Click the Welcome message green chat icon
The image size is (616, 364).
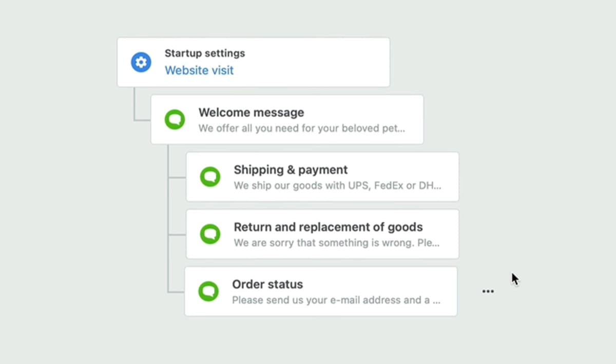(175, 120)
